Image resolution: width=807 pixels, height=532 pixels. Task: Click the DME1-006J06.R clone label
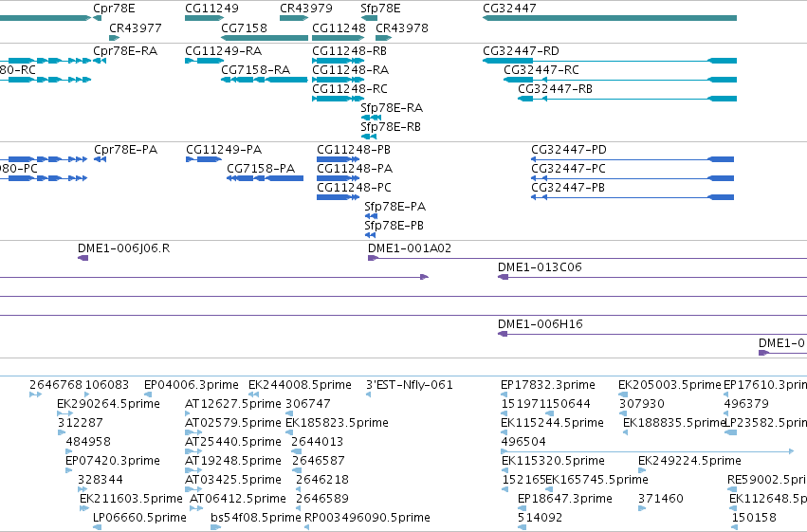[123, 248]
